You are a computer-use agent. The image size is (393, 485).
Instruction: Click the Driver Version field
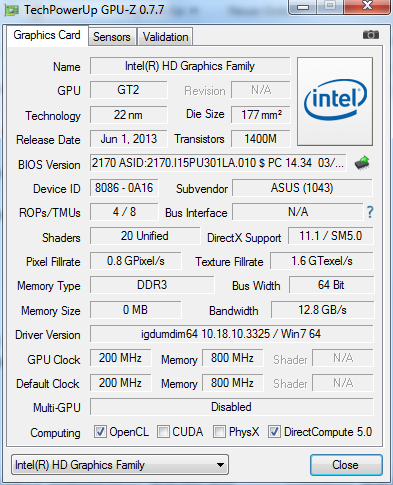(x=231, y=334)
